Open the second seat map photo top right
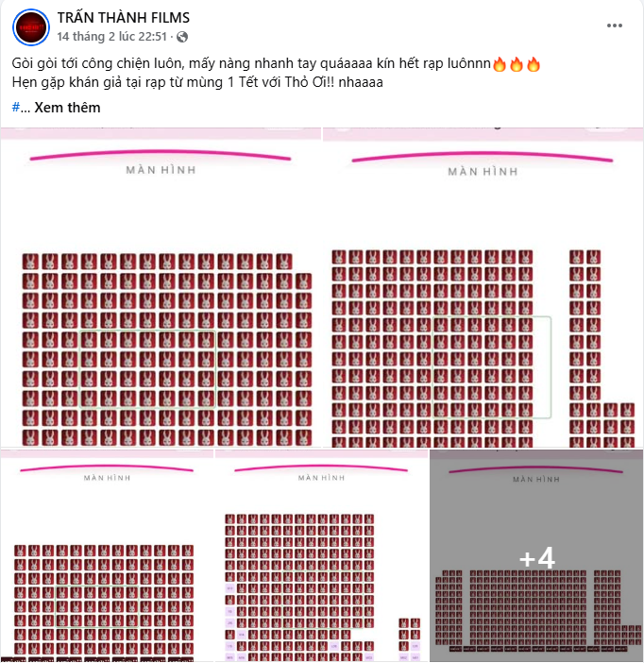The height and width of the screenshot is (663, 644). [x=483, y=287]
